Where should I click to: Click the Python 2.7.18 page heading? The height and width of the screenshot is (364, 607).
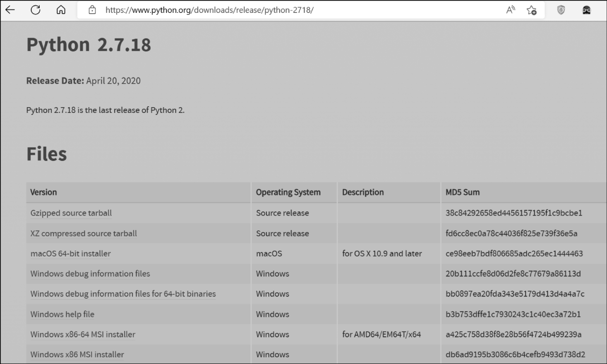pyautogui.click(x=89, y=45)
